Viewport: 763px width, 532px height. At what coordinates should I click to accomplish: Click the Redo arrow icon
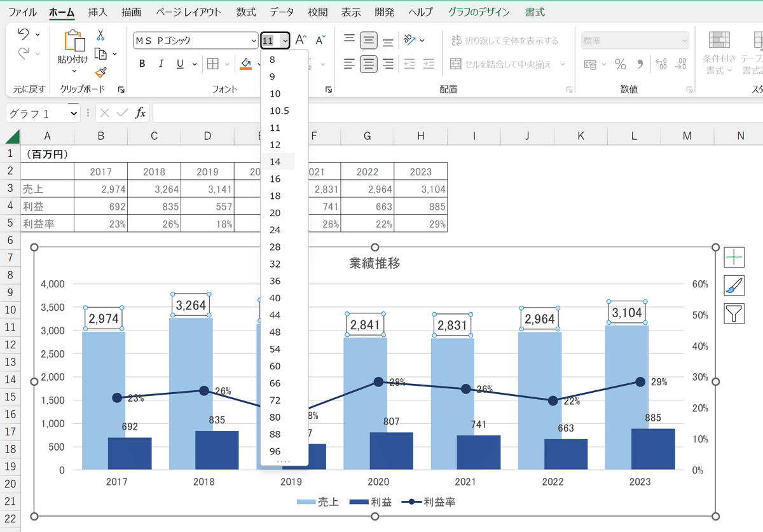[x=24, y=53]
